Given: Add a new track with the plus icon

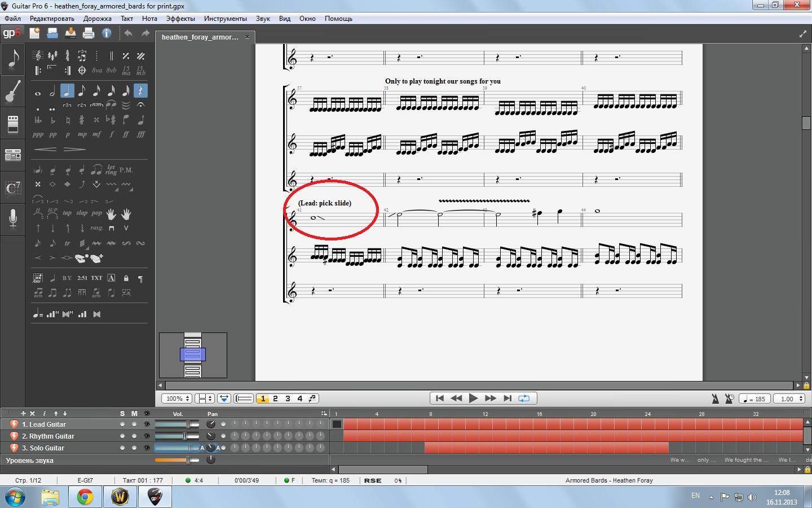Looking at the screenshot, I should point(23,414).
